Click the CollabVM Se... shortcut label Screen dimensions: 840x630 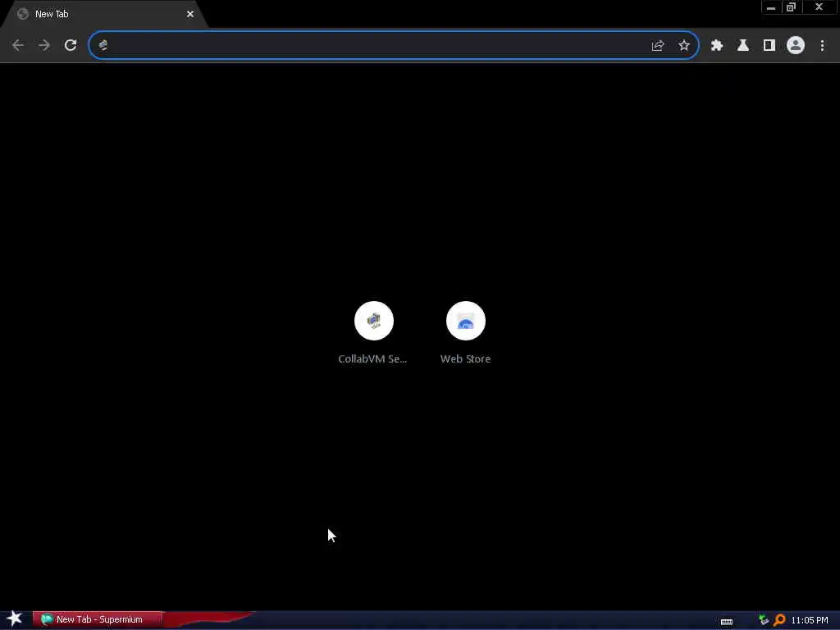click(372, 359)
